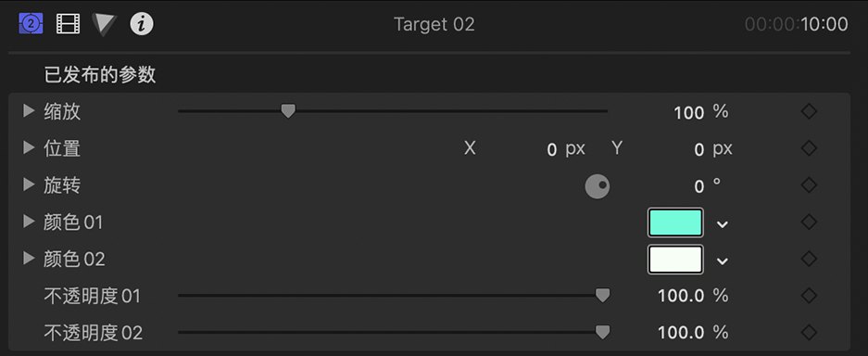Open the 颜色 02 color dropdown chevron
Viewport: 868px width, 356px height.
click(722, 261)
